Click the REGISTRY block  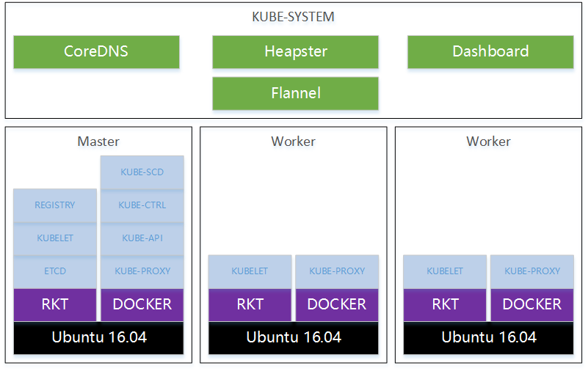[x=55, y=205]
